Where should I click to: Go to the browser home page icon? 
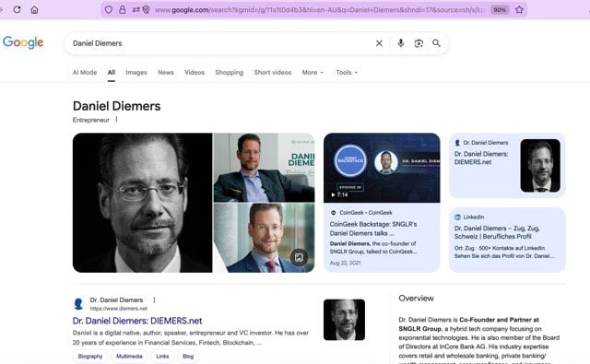coord(34,10)
